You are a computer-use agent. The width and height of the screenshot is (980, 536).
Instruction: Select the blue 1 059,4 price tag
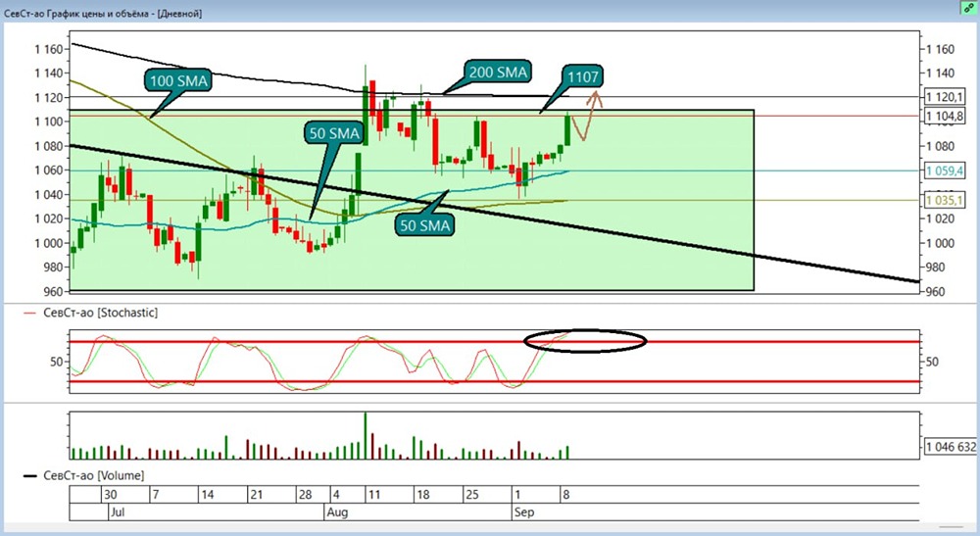[944, 171]
